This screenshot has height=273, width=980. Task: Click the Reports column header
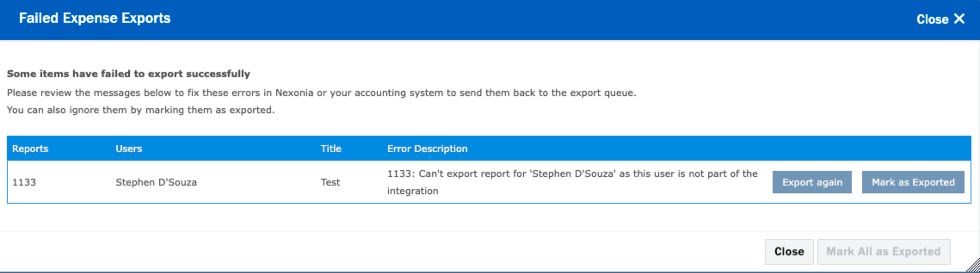click(30, 149)
